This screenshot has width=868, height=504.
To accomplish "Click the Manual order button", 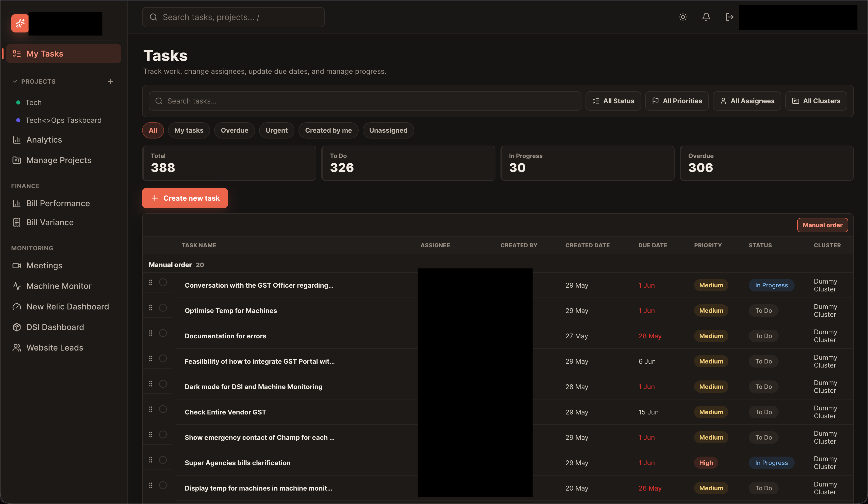I will [822, 225].
